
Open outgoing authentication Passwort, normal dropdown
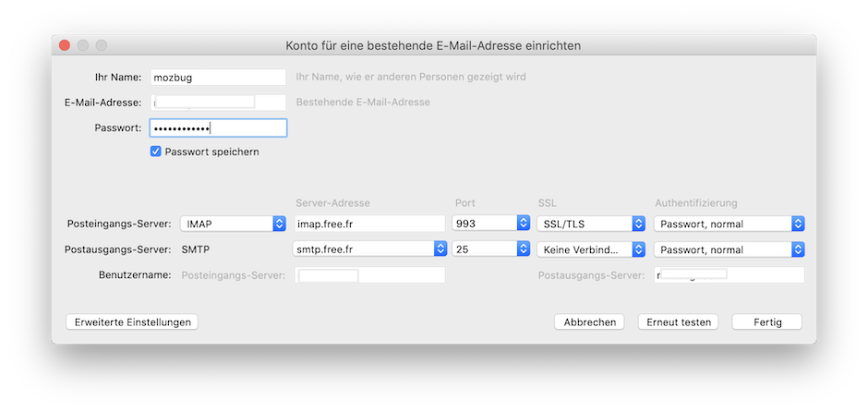[x=729, y=249]
